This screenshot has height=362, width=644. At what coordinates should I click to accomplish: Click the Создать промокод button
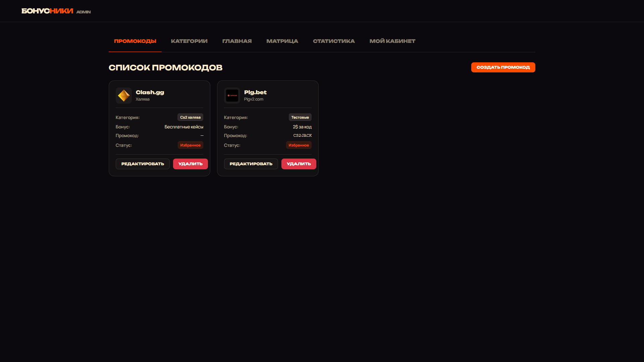503,67
